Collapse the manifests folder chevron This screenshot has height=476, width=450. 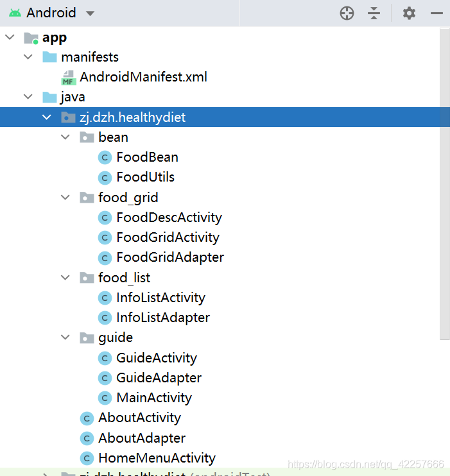tap(28, 57)
